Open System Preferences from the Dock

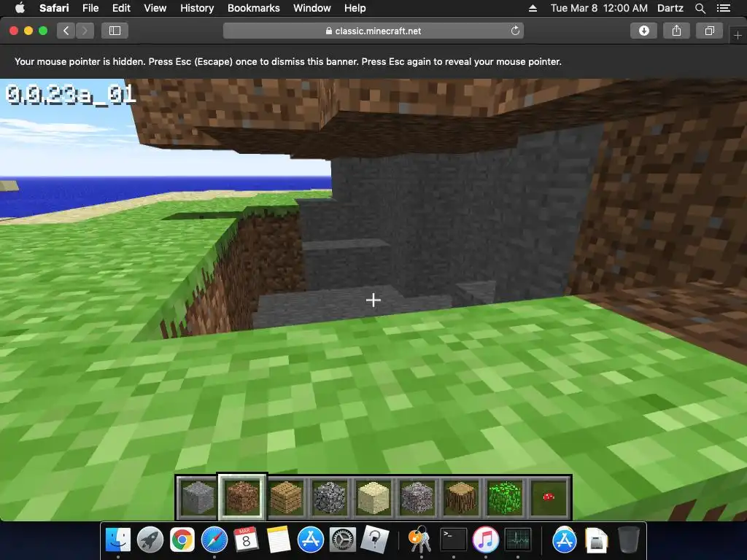coord(343,540)
